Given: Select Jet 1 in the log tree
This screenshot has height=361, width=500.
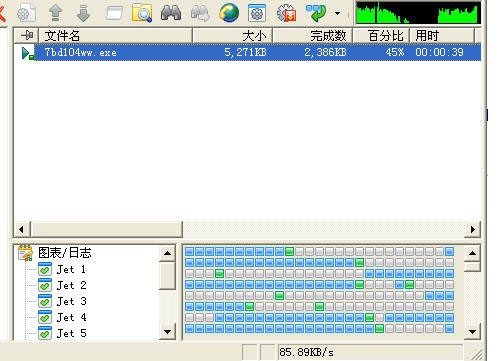Looking at the screenshot, I should 71,269.
